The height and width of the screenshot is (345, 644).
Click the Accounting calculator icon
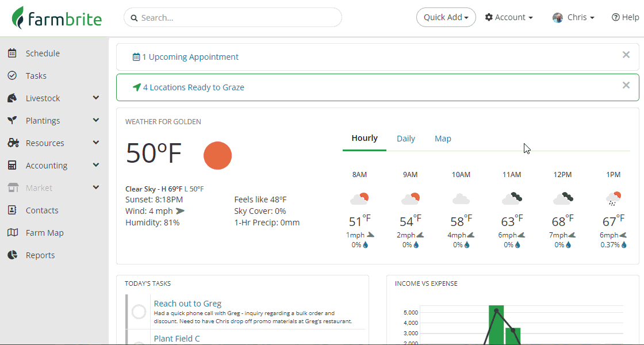pyautogui.click(x=12, y=166)
